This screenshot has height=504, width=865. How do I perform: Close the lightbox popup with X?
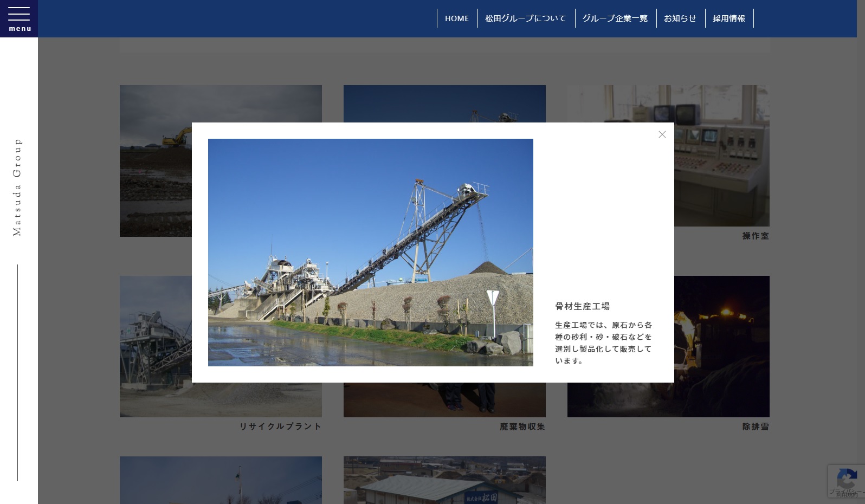(662, 134)
